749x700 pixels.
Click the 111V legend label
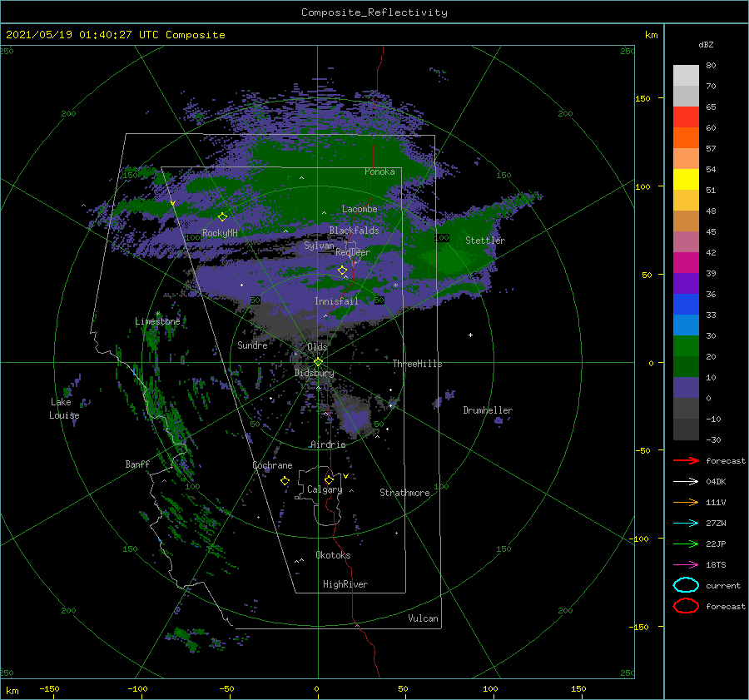[716, 502]
